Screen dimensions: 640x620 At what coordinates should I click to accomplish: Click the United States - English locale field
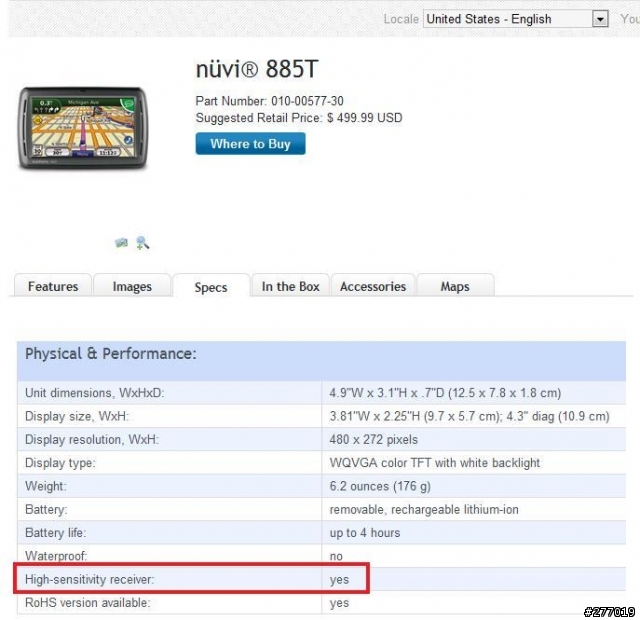pyautogui.click(x=516, y=19)
